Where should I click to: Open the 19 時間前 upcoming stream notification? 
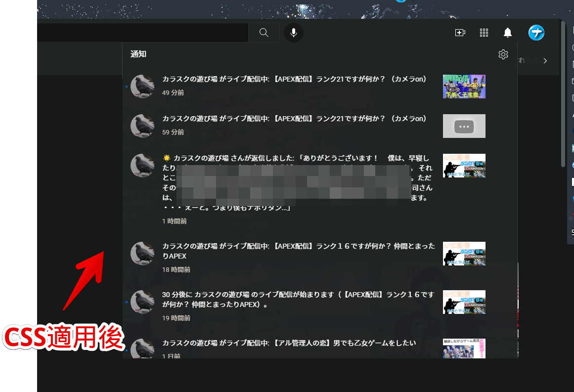(319, 306)
